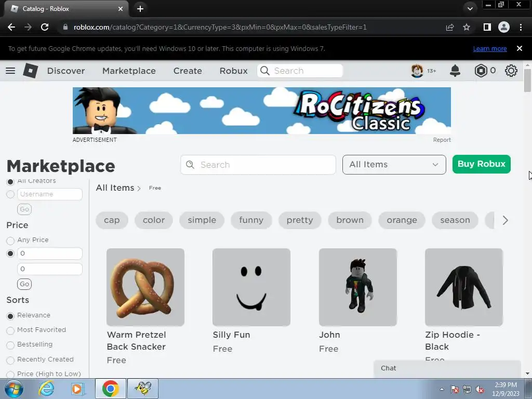Open the Chat panel
Image resolution: width=532 pixels, height=399 pixels.
pyautogui.click(x=447, y=368)
